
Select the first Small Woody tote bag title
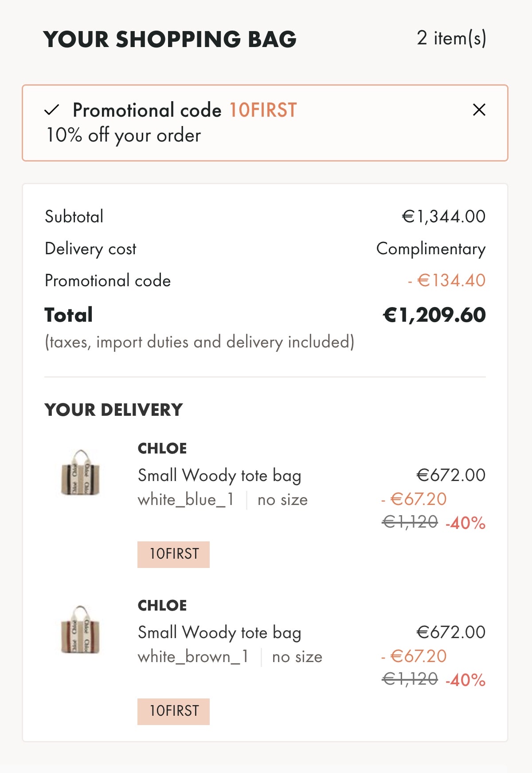[x=219, y=476]
